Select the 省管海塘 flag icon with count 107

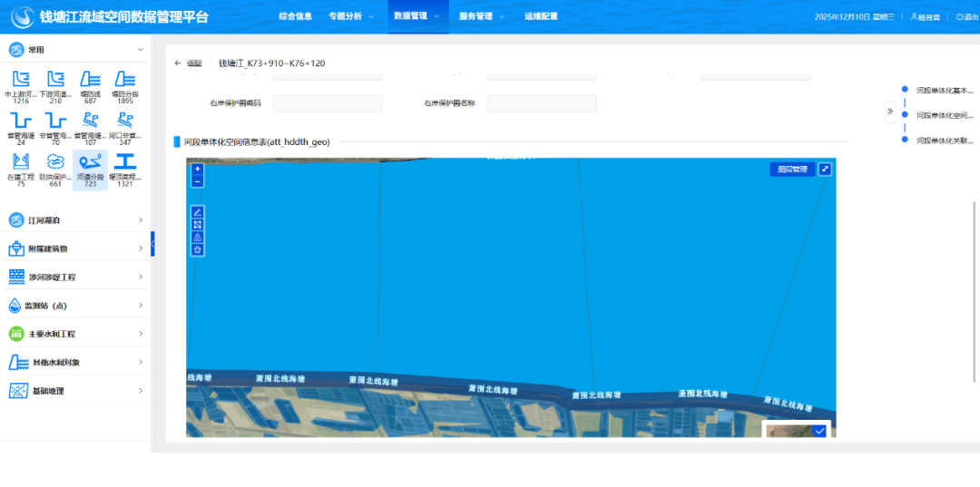pos(91,127)
